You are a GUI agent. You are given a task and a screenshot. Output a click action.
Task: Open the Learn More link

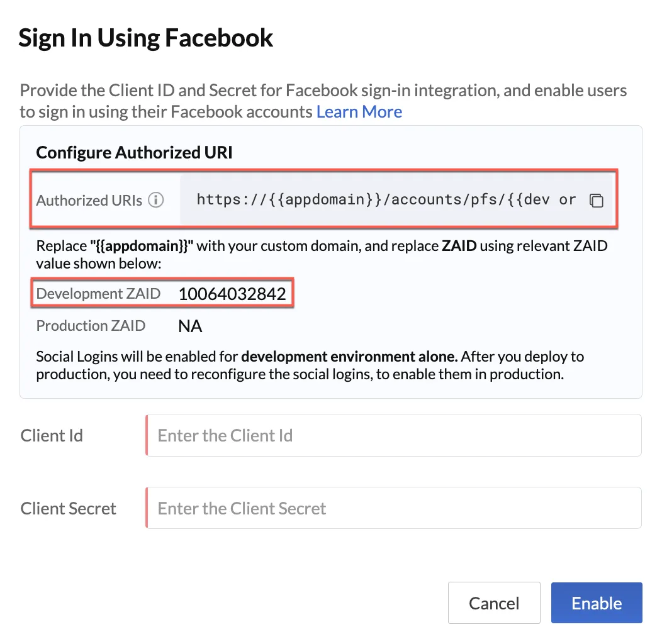pos(359,112)
